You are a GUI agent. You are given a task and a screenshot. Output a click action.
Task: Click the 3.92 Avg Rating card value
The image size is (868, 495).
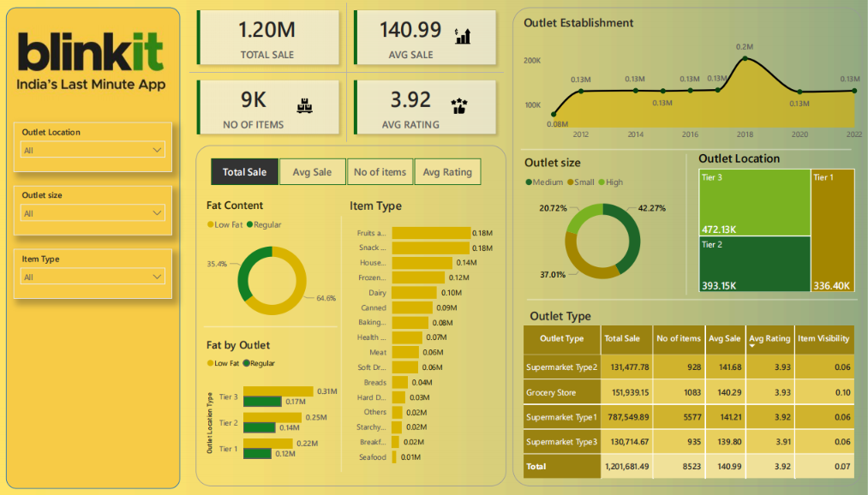(x=410, y=100)
